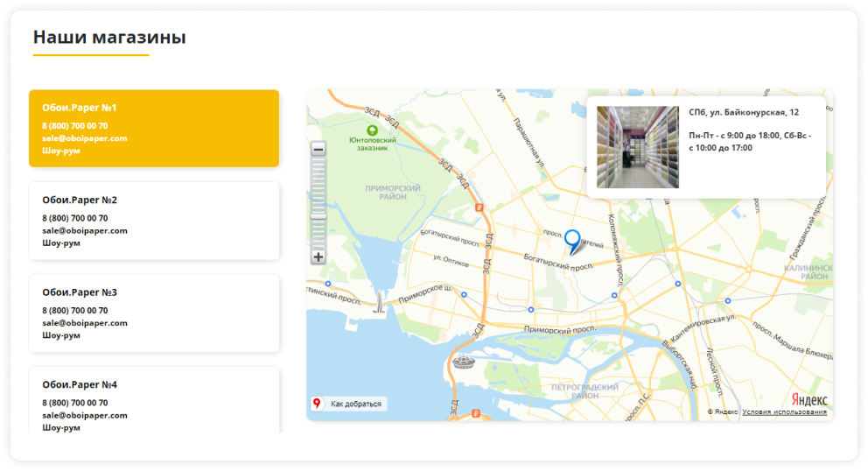Screen dimensions: 868x471
Task: Click the orange toll marker on ЗСД highway
Action: click(478, 207)
